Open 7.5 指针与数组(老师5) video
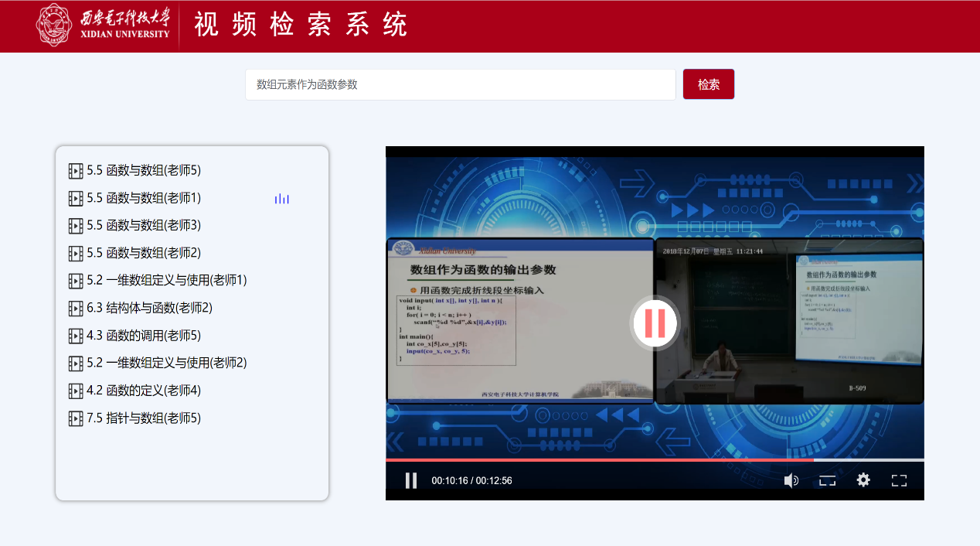This screenshot has height=546, width=980. (x=143, y=418)
